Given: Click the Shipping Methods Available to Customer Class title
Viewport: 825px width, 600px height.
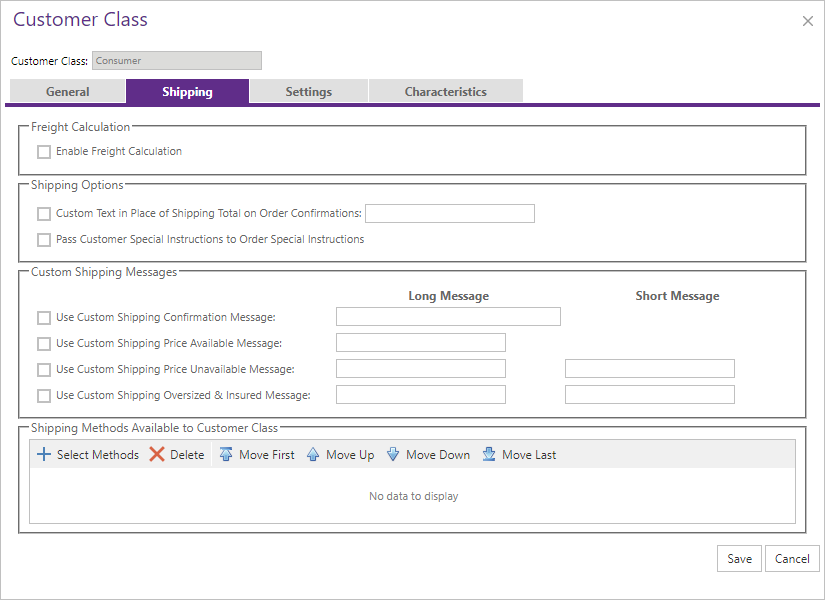Looking at the screenshot, I should point(154,428).
